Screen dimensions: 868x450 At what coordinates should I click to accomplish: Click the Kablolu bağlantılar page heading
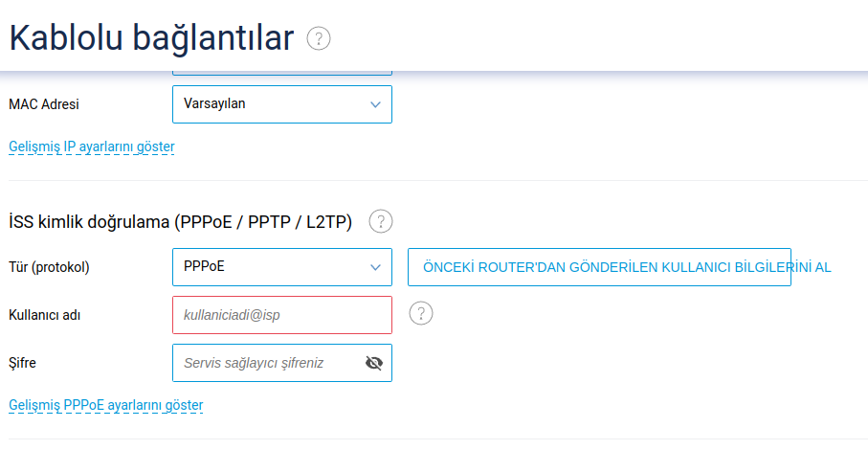point(151,38)
